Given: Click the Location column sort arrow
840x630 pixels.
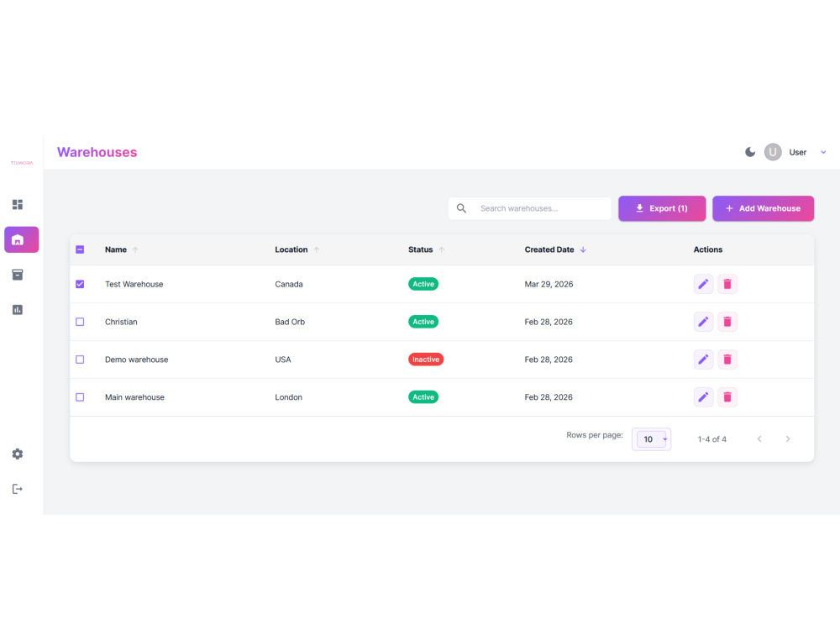Looking at the screenshot, I should (x=317, y=249).
